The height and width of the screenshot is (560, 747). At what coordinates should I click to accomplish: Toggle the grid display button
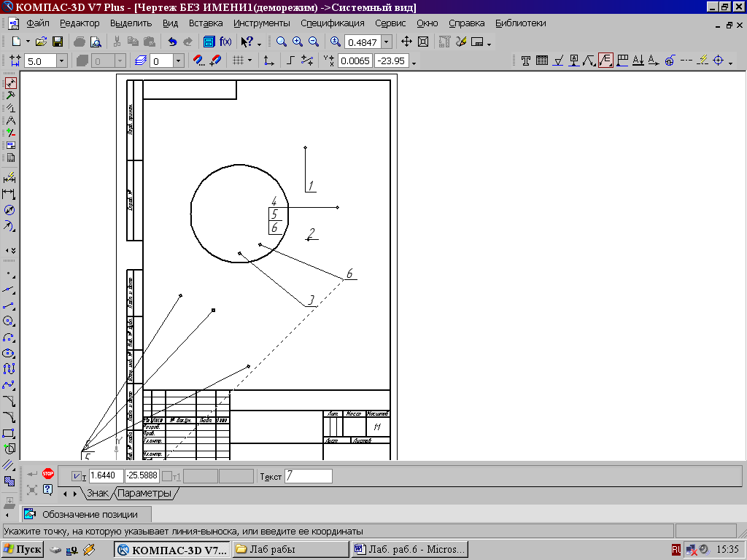(238, 61)
